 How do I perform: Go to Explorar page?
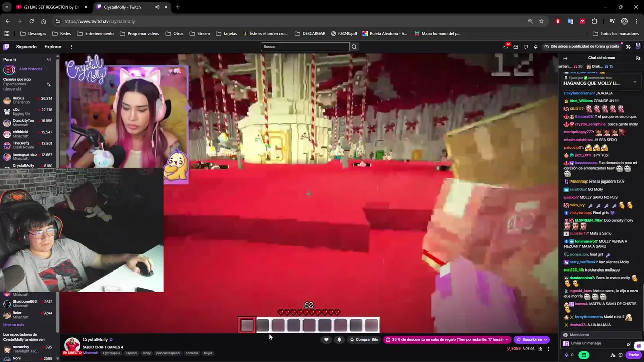click(53, 47)
